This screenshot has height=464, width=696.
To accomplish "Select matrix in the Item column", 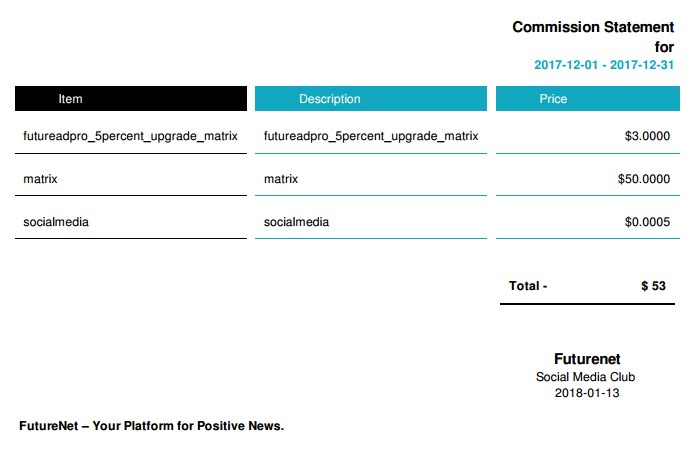I will pyautogui.click(x=40, y=179).
